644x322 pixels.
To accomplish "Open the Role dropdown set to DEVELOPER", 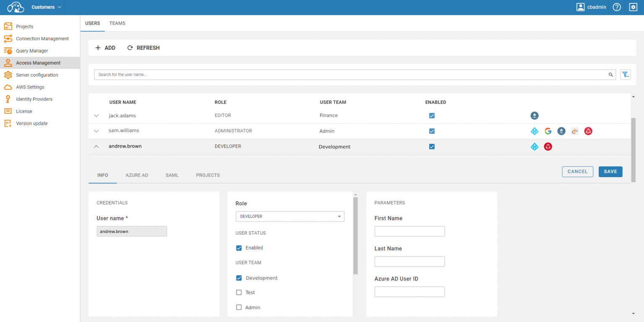I will [290, 217].
